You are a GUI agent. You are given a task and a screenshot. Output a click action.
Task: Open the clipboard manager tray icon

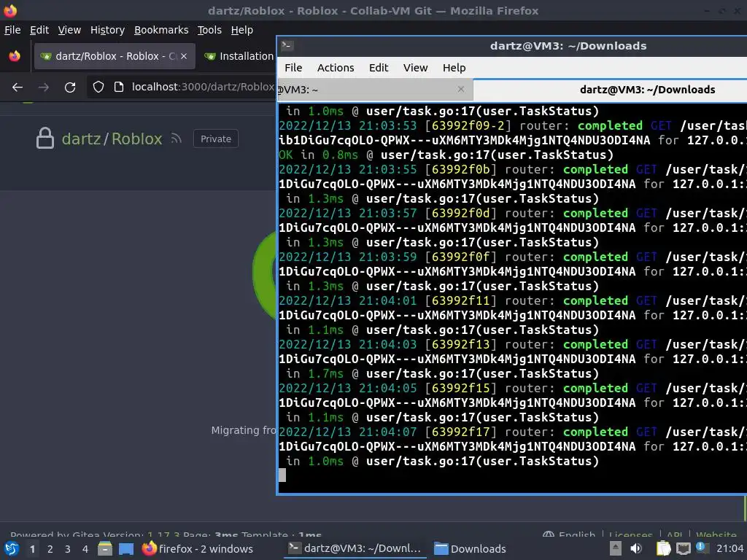click(x=663, y=548)
